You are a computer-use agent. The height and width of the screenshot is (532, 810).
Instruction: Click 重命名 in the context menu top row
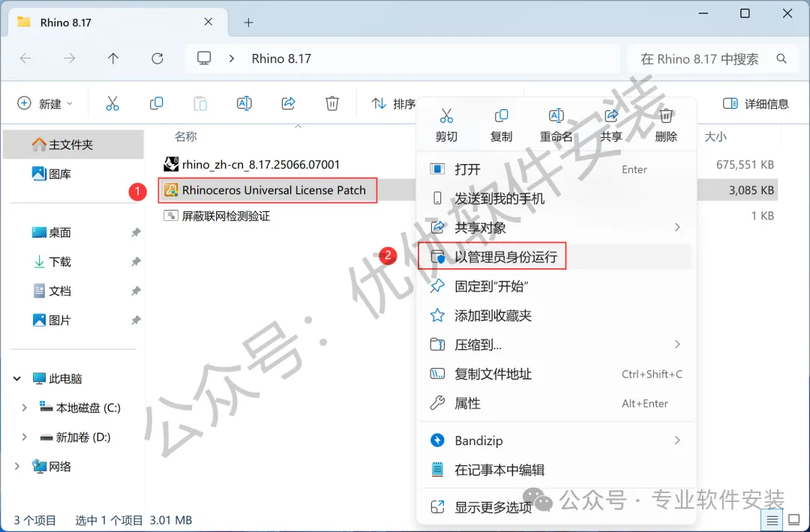point(556,125)
